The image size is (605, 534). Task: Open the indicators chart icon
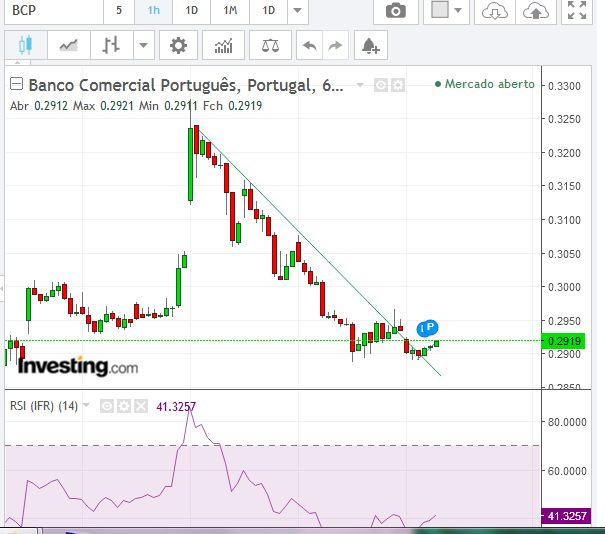223,46
